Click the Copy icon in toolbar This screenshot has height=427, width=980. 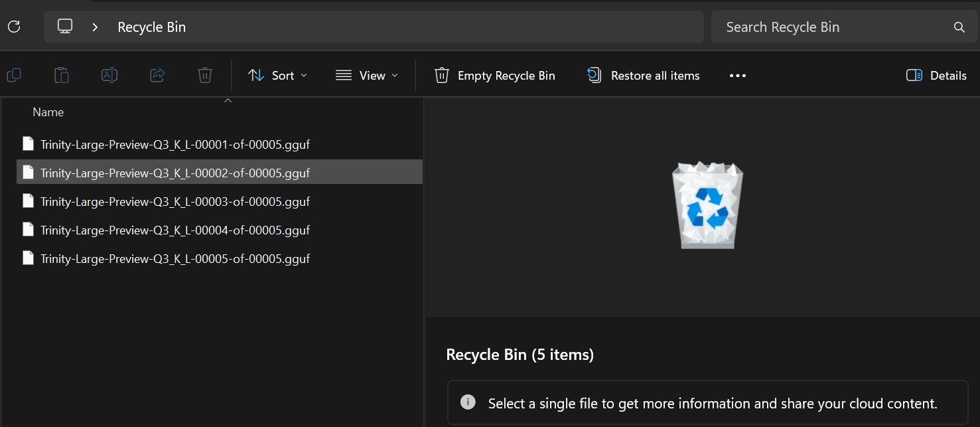tap(14, 75)
